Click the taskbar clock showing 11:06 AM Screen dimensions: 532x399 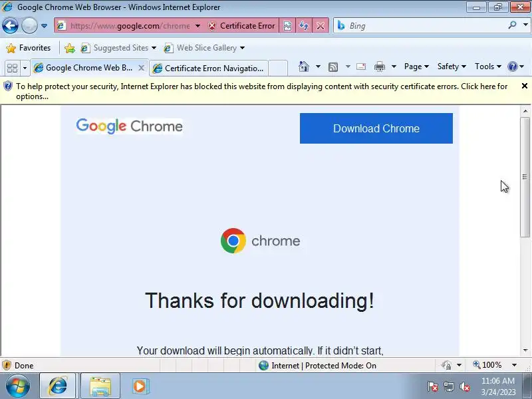point(498,386)
